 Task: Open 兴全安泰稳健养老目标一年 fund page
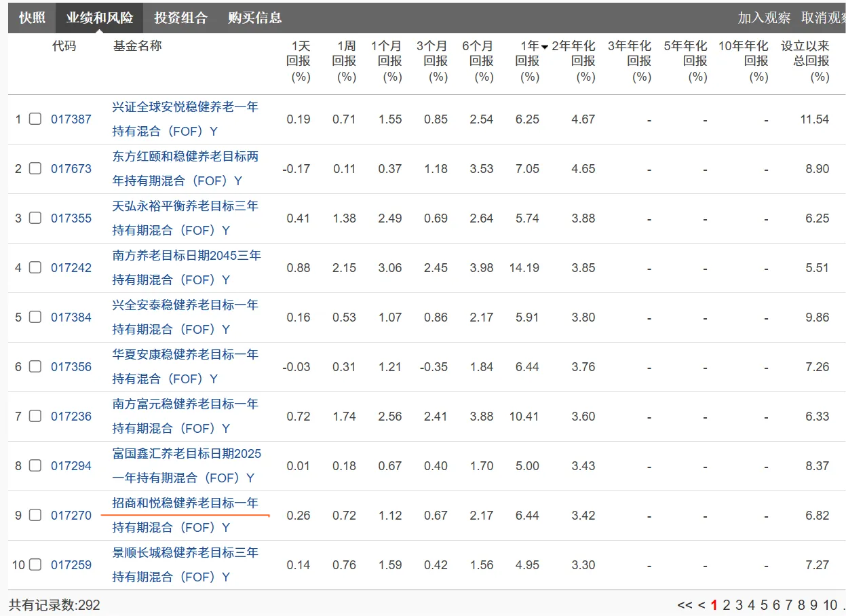185,305
